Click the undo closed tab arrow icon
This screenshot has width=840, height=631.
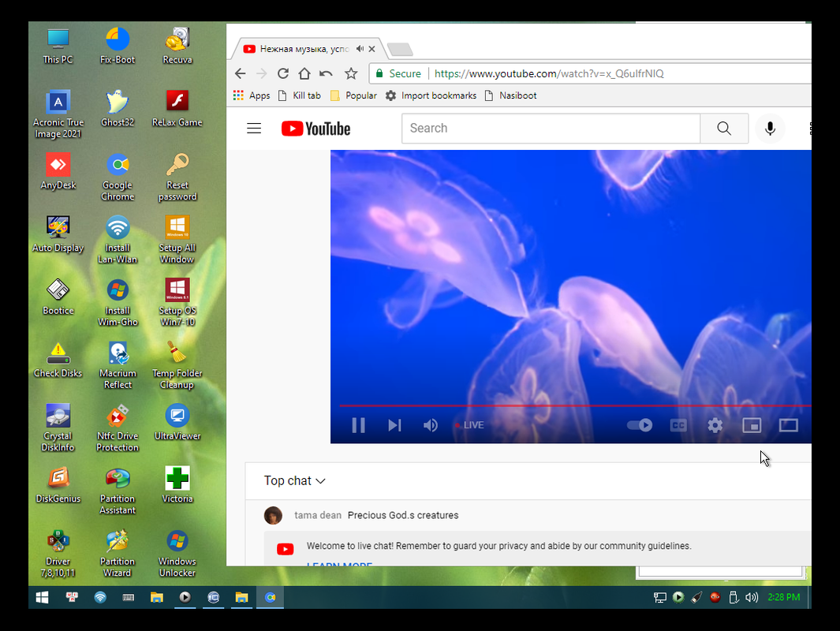point(326,74)
